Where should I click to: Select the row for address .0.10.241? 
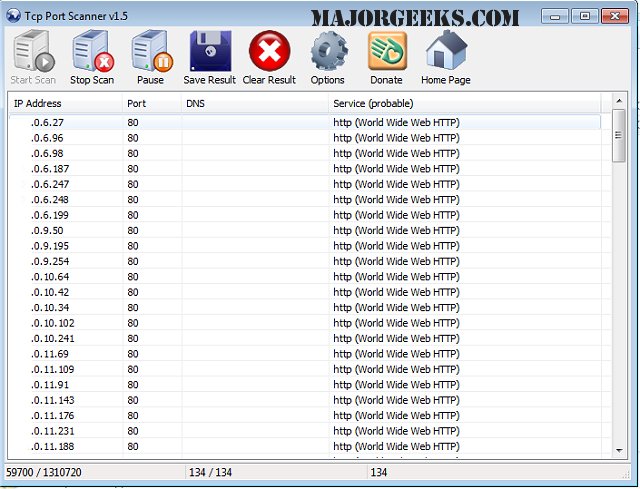tap(305, 338)
